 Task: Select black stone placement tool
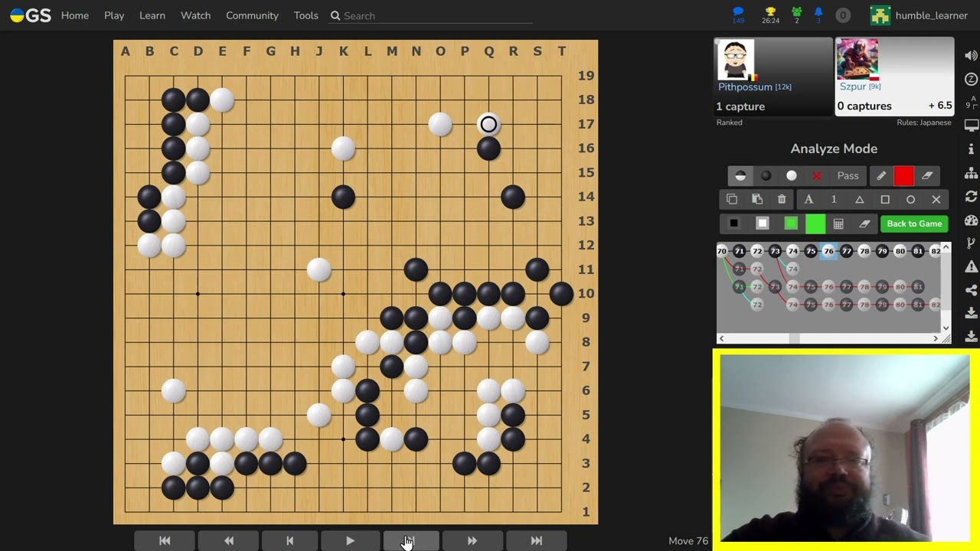(766, 176)
